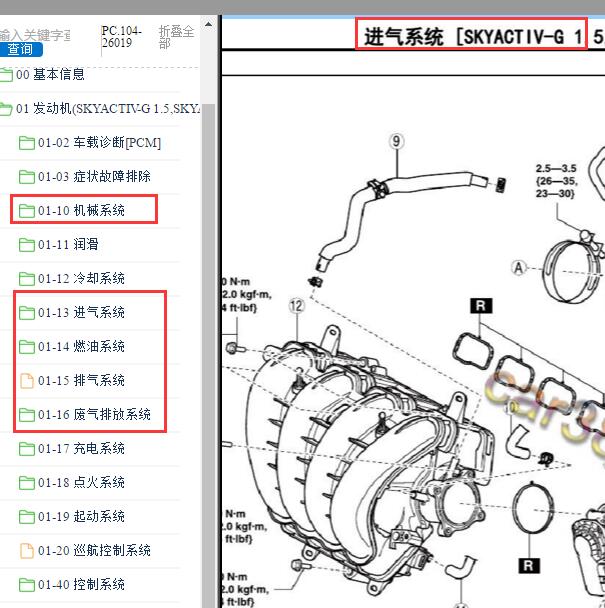Screen dimensions: 605x608
Task: Open 01-14 燃油系统 section
Action: [81, 346]
